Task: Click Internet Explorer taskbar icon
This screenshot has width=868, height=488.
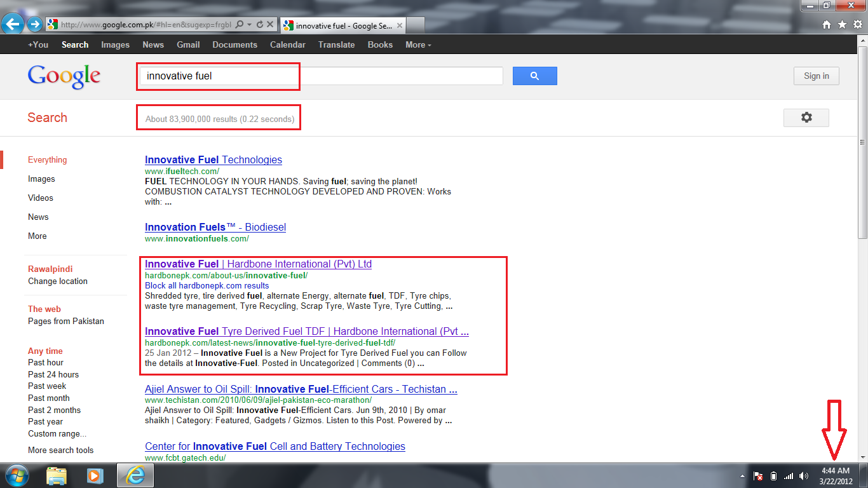Action: pos(135,475)
